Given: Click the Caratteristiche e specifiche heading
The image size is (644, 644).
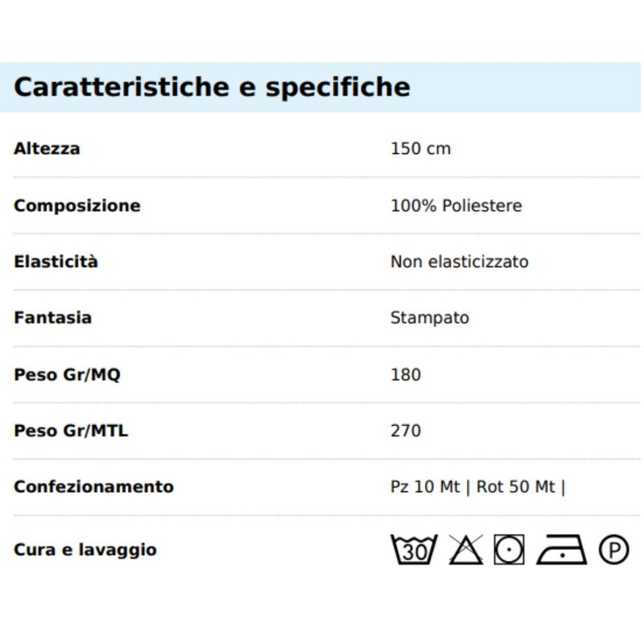Looking at the screenshot, I should [x=212, y=87].
